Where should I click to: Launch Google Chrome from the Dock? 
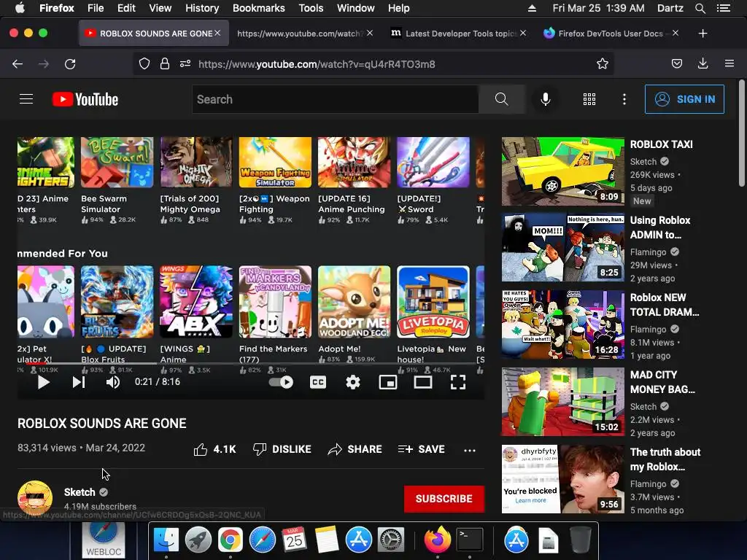coord(230,540)
